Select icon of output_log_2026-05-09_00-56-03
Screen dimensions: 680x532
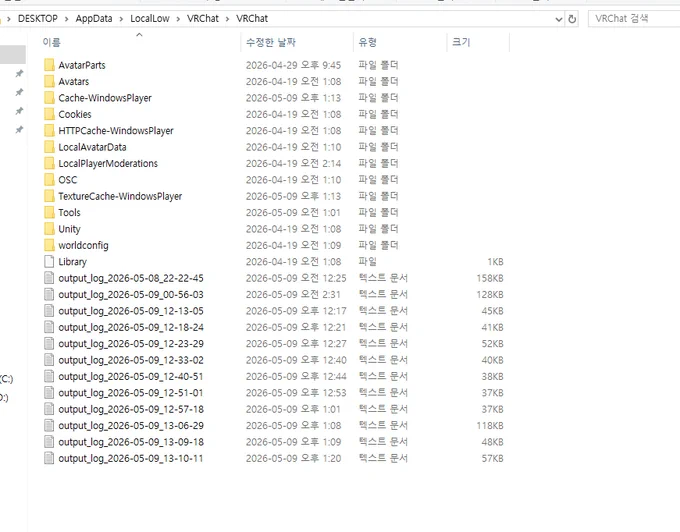pyautogui.click(x=49, y=294)
